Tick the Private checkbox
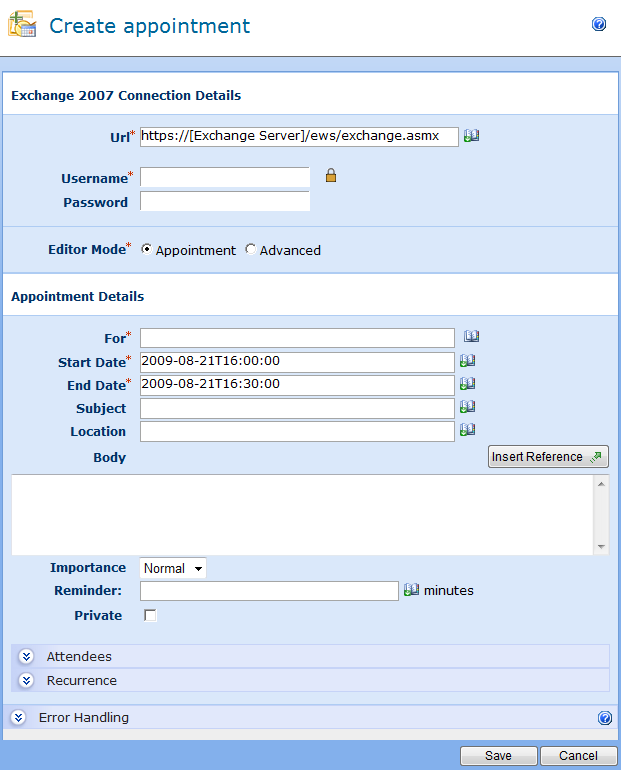This screenshot has width=621, height=770. 151,616
